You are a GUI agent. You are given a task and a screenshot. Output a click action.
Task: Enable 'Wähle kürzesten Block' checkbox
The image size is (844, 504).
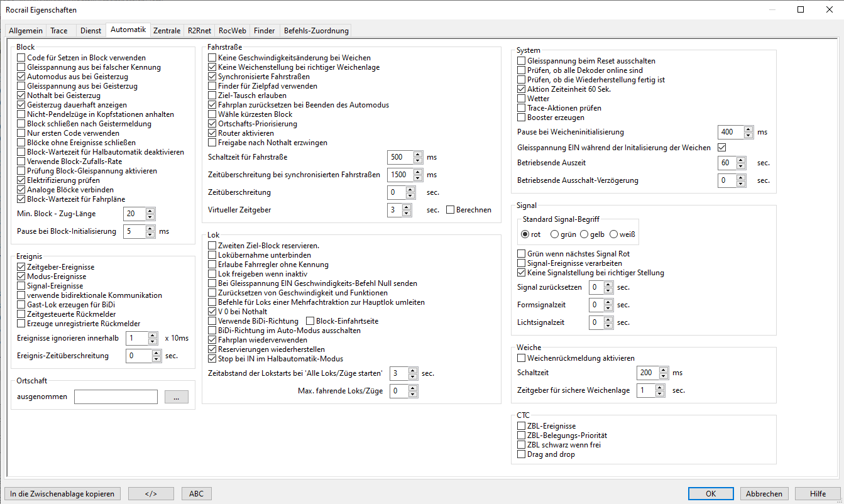pos(212,114)
